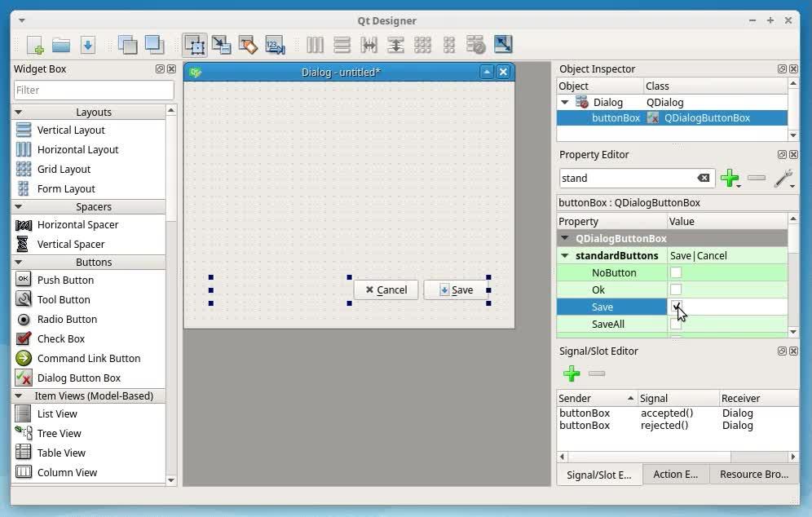Image resolution: width=812 pixels, height=517 pixels.
Task: Collapse the standardButtons property
Action: pos(565,256)
